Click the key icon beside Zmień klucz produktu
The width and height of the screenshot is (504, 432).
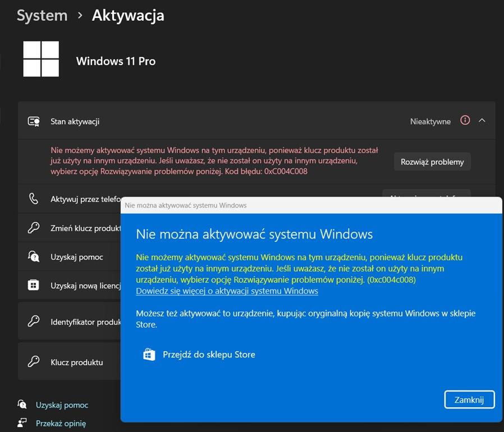(x=34, y=228)
